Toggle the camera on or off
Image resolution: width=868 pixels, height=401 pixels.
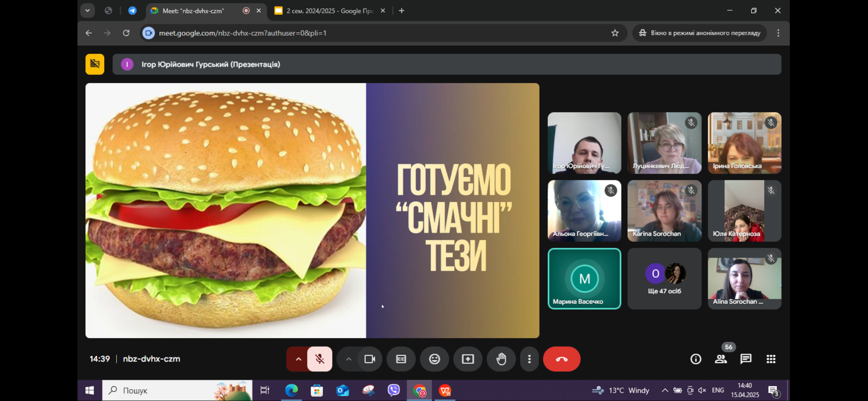[370, 359]
